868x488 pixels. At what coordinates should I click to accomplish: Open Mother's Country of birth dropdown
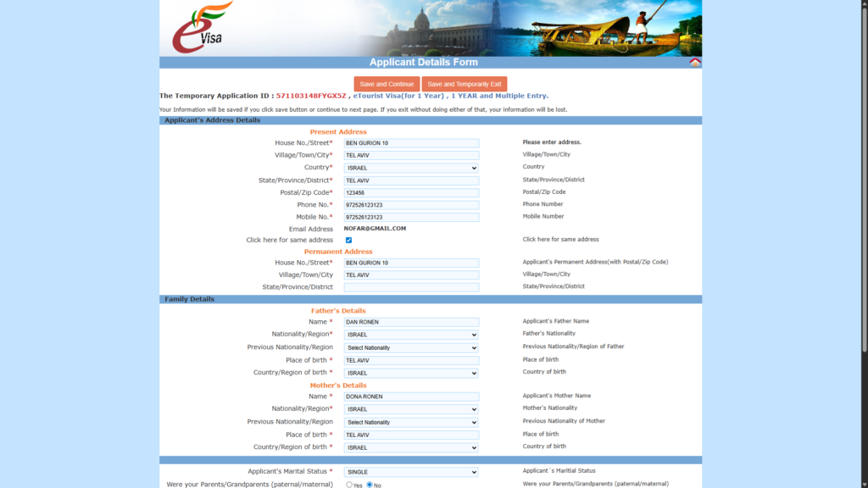[x=411, y=447]
